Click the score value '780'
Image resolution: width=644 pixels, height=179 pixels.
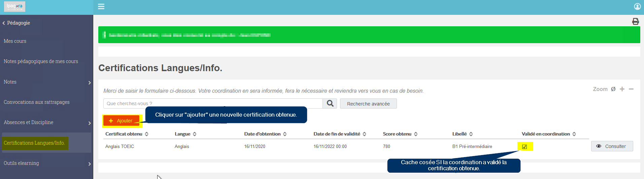[x=386, y=146]
